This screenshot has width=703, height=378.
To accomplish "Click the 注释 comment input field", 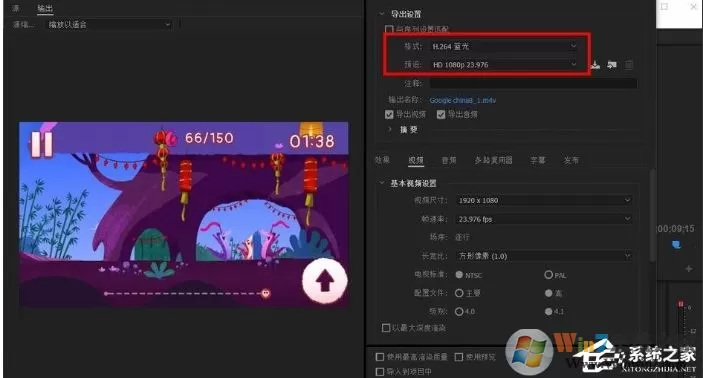I will (x=533, y=83).
